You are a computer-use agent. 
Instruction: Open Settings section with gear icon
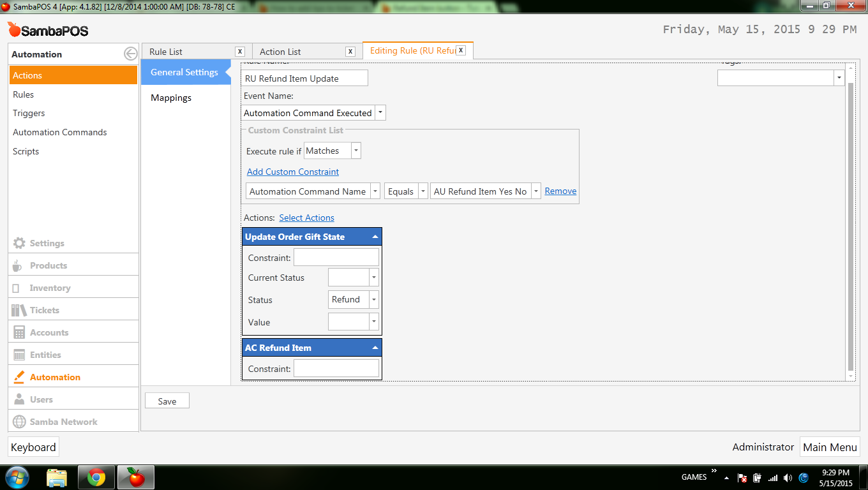click(47, 243)
